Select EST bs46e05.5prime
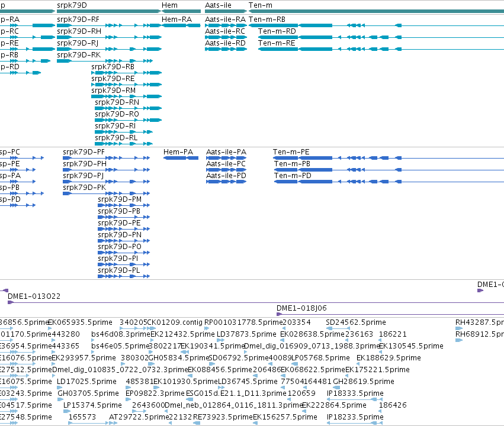 tap(121, 346)
